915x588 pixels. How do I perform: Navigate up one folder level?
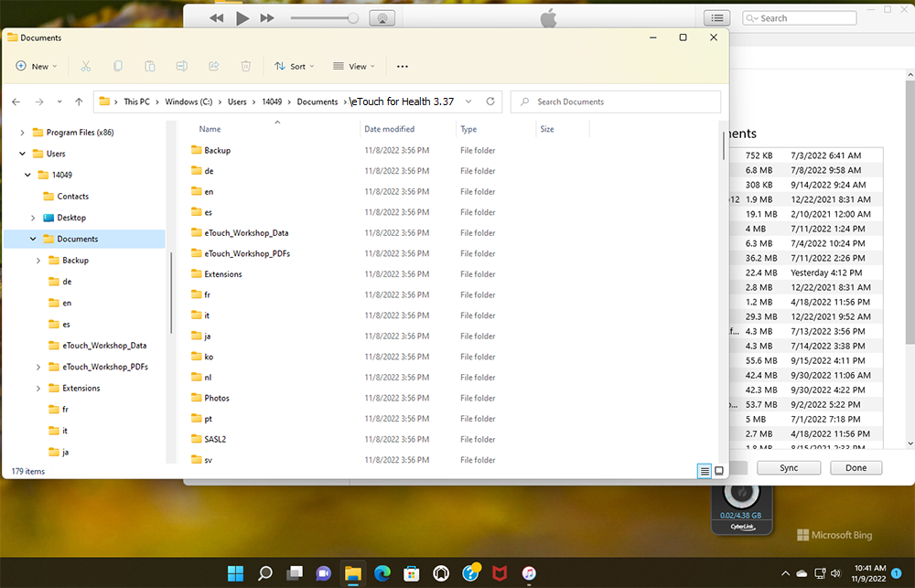(79, 102)
